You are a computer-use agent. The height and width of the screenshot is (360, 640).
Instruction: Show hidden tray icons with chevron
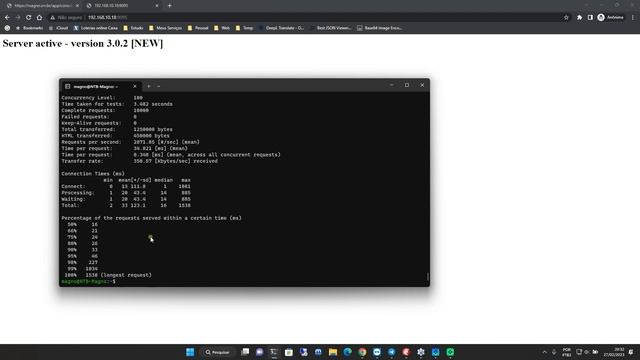(x=544, y=352)
